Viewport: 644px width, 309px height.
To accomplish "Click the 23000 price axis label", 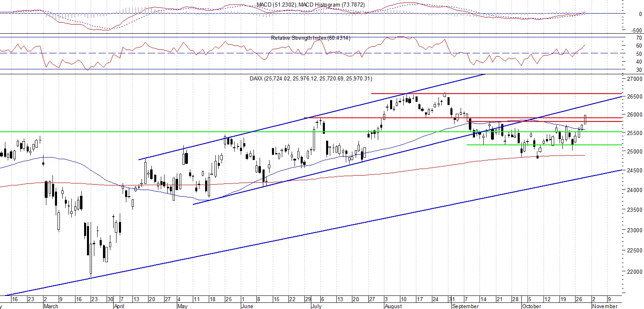I will [x=635, y=230].
